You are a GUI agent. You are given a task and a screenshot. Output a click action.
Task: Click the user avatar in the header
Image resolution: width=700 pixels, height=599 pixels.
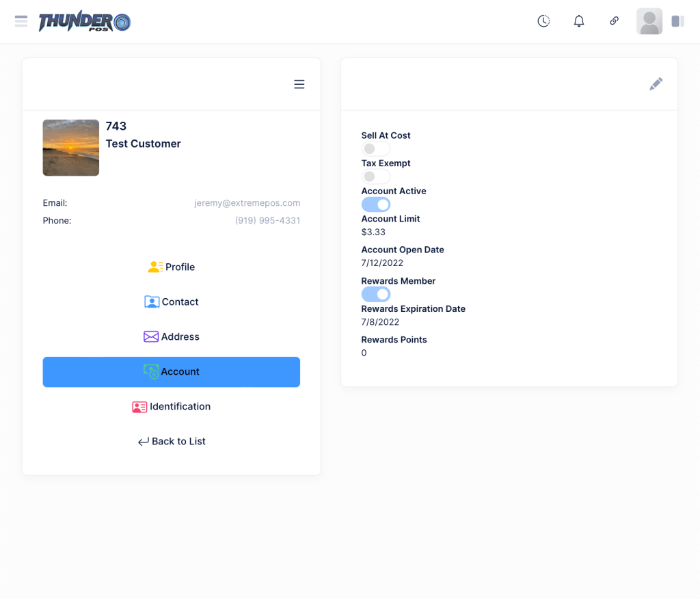649,21
